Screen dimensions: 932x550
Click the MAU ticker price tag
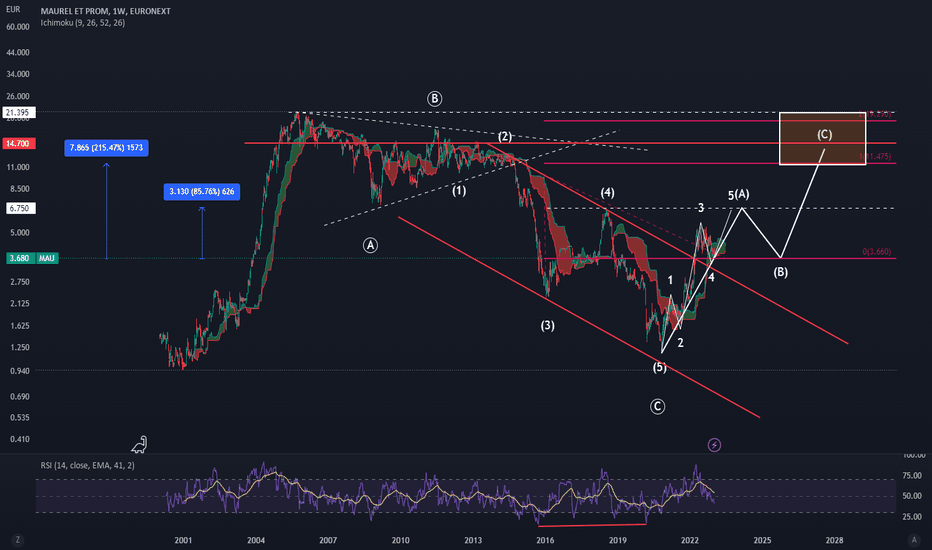46,258
